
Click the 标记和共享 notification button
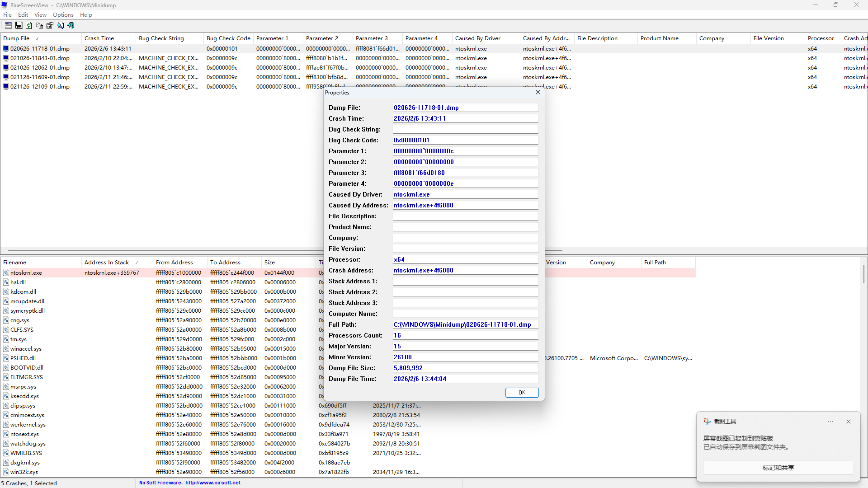pyautogui.click(x=778, y=468)
